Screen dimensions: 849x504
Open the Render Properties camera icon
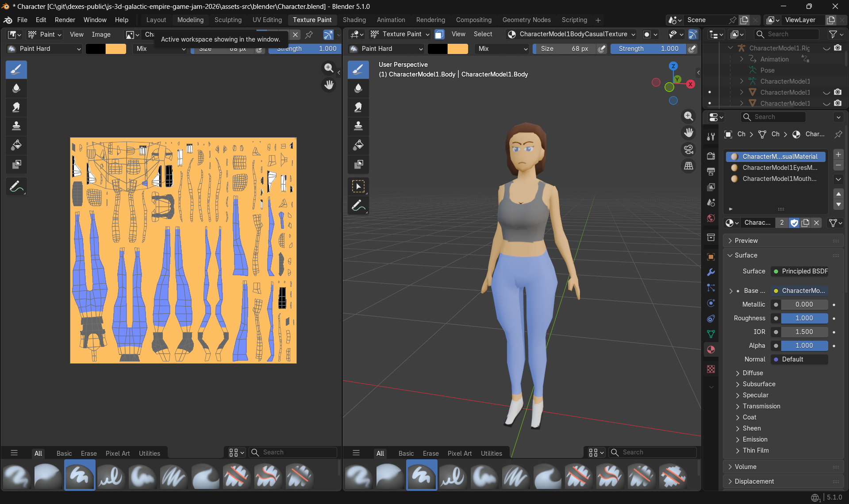[x=711, y=156]
